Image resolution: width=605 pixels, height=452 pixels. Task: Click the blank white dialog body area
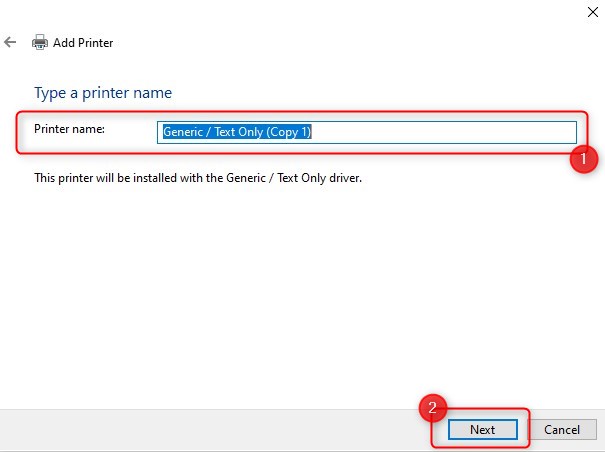coord(301,293)
